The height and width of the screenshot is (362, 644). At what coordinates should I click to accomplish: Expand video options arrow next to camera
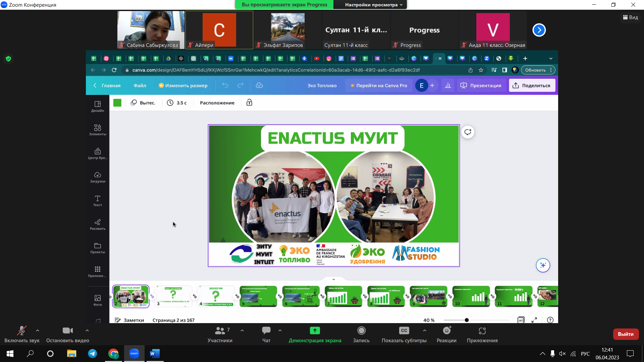87,330
